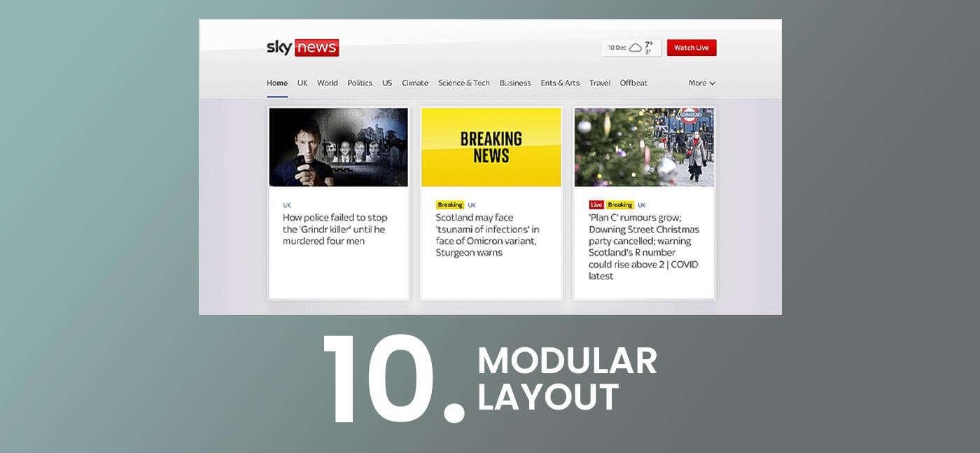Click the red Live badge on Plan C story
The height and width of the screenshot is (453, 980).
596,204
